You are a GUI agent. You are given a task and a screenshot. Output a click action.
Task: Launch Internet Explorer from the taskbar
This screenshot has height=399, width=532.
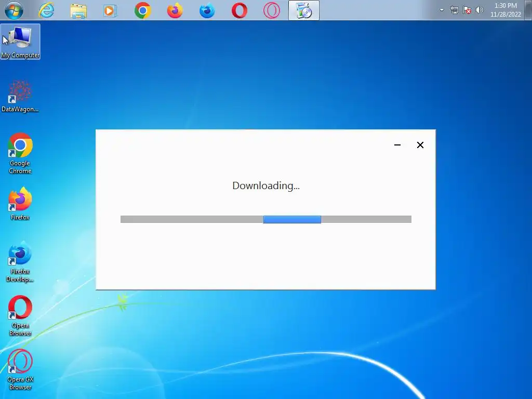coord(46,10)
